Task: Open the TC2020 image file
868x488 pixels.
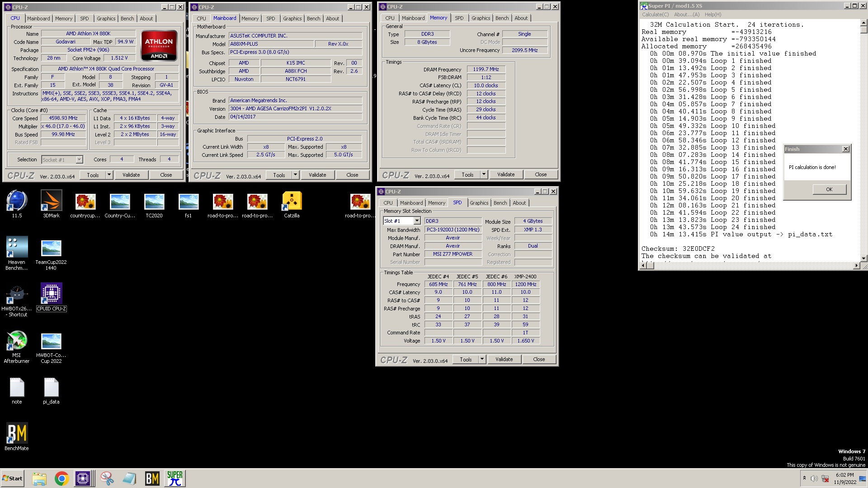Action: 154,206
